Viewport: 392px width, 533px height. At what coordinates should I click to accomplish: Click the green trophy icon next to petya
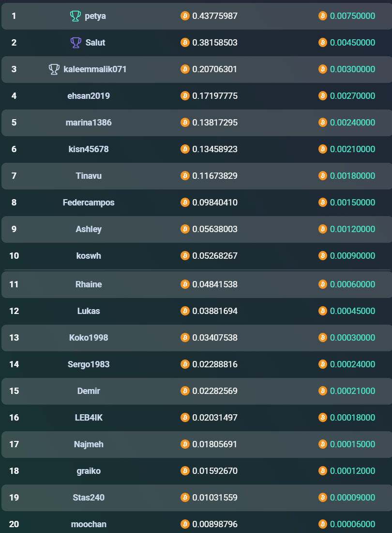75,16
